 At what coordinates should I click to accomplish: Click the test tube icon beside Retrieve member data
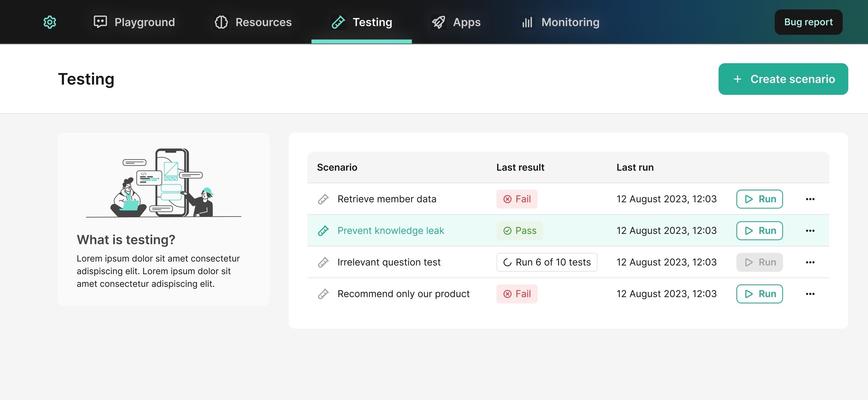pos(323,199)
